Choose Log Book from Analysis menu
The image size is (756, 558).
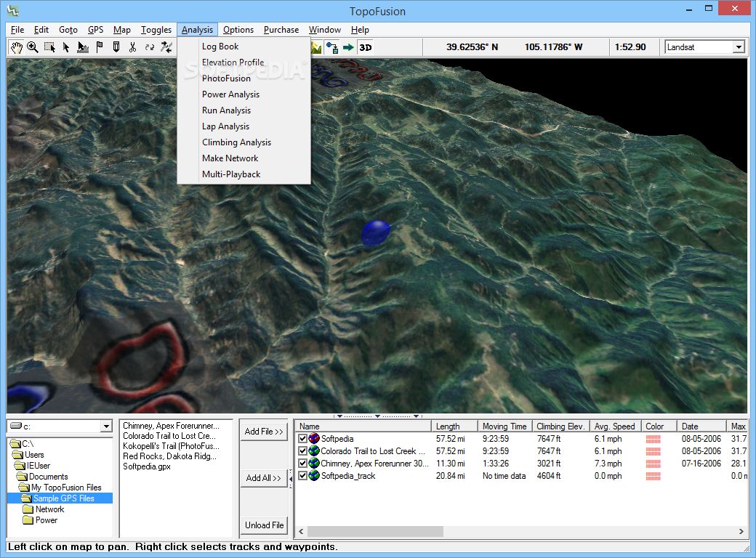point(244,46)
